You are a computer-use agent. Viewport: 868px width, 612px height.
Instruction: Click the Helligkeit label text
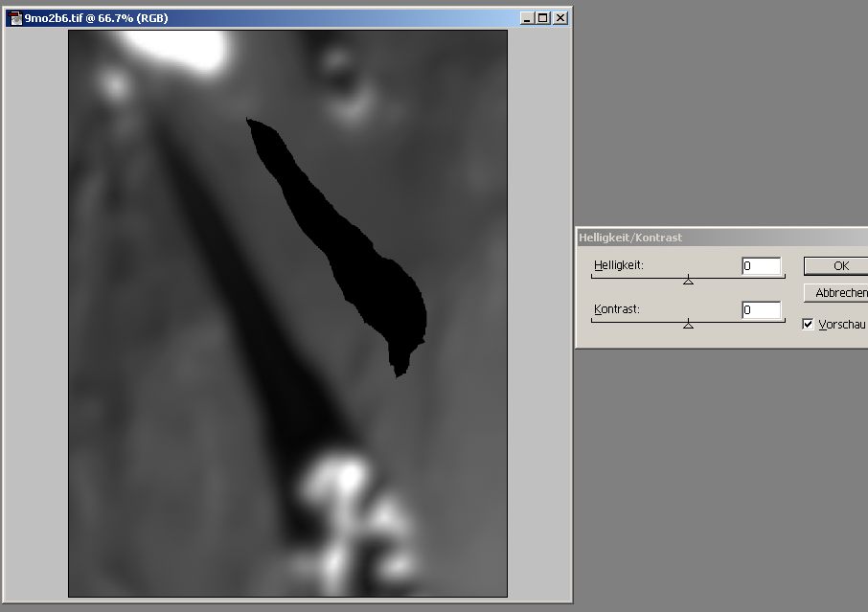coord(618,264)
